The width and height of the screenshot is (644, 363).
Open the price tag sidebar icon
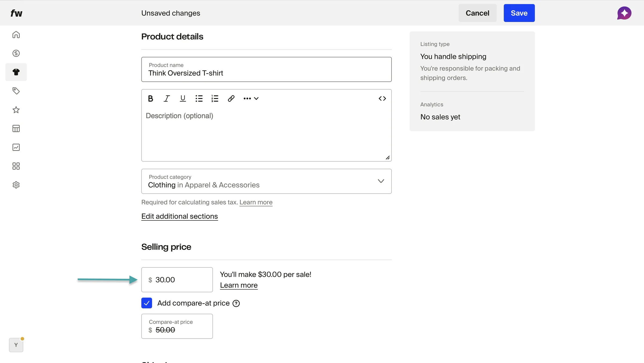(16, 91)
